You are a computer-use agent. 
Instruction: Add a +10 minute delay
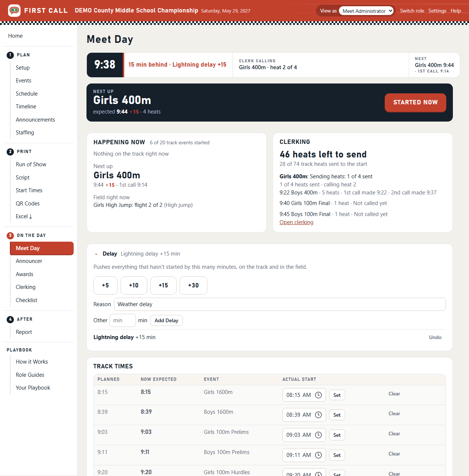click(134, 286)
